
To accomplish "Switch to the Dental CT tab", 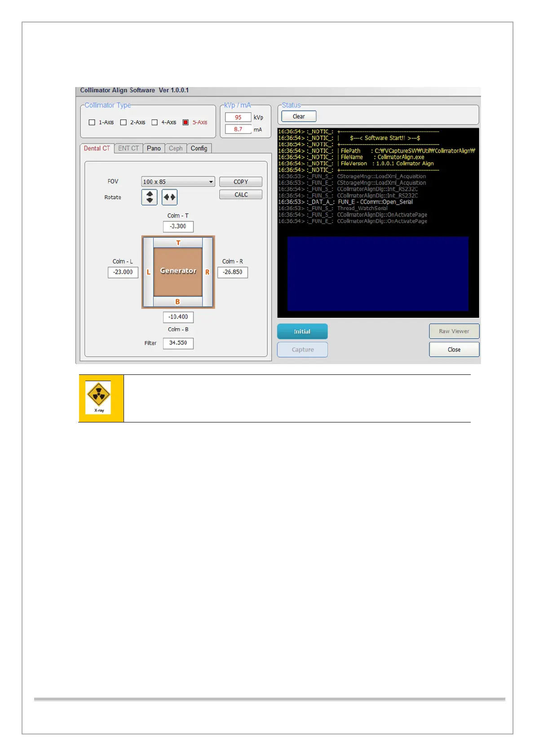I will click(x=97, y=148).
